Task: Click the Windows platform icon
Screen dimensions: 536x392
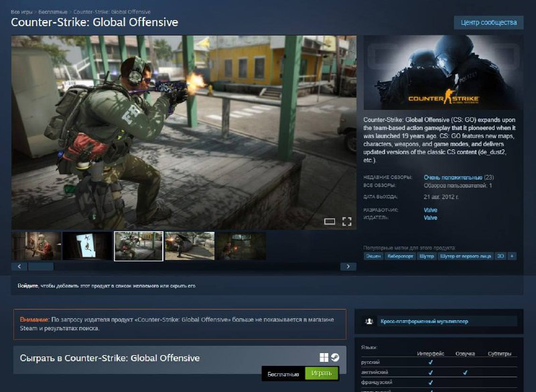Action: 324,358
